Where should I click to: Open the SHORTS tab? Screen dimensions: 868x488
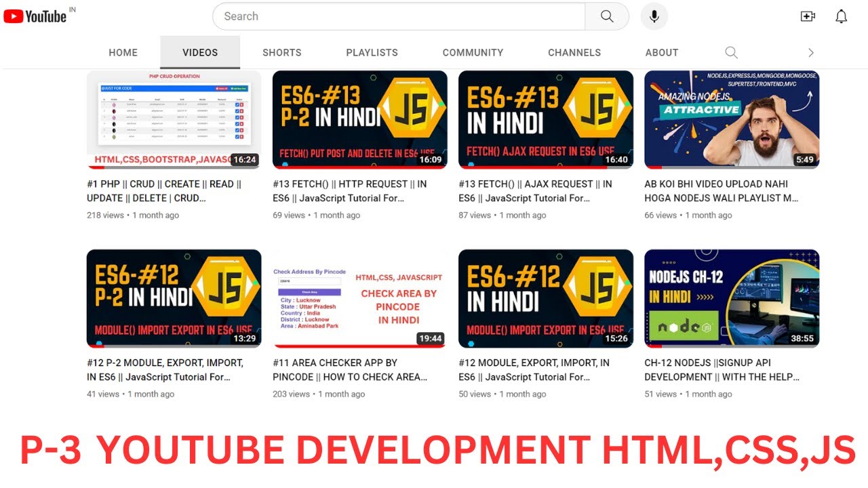(x=282, y=52)
